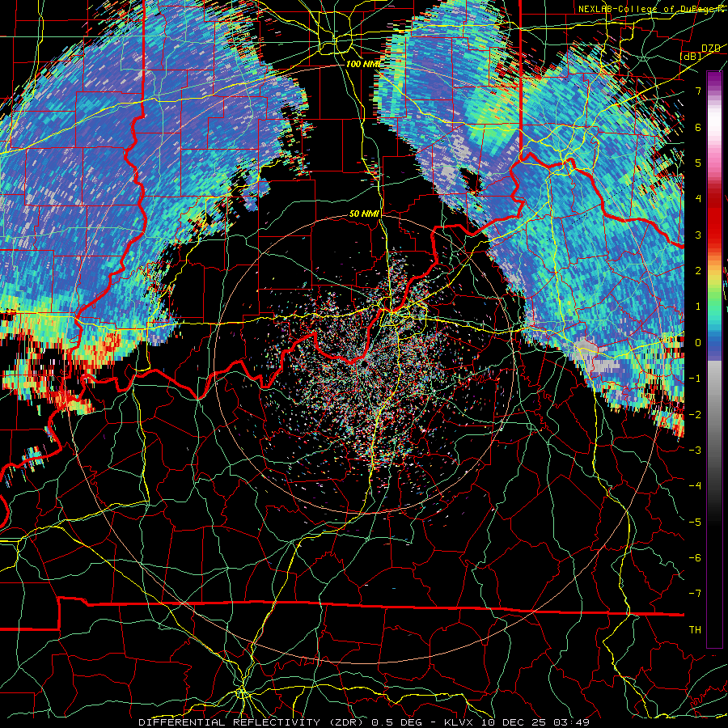Click the scale label '-5'
This screenshot has width=728, height=728.
click(x=695, y=523)
